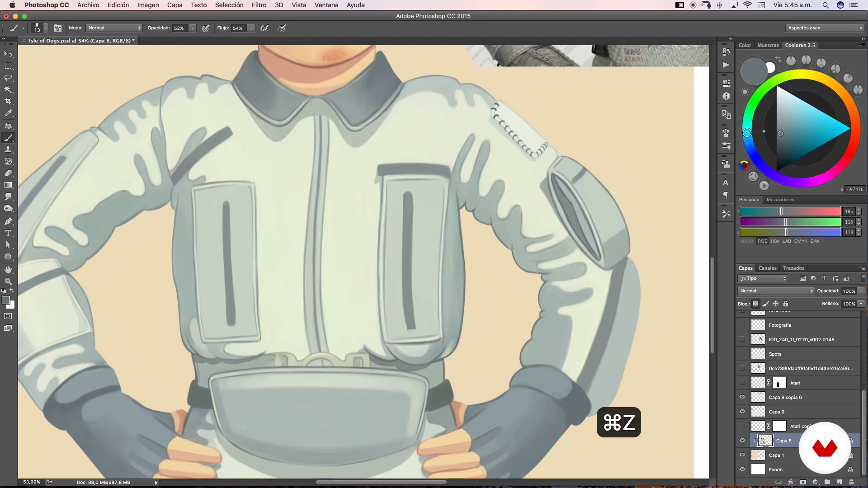Select the Path Selection tool

(8, 245)
